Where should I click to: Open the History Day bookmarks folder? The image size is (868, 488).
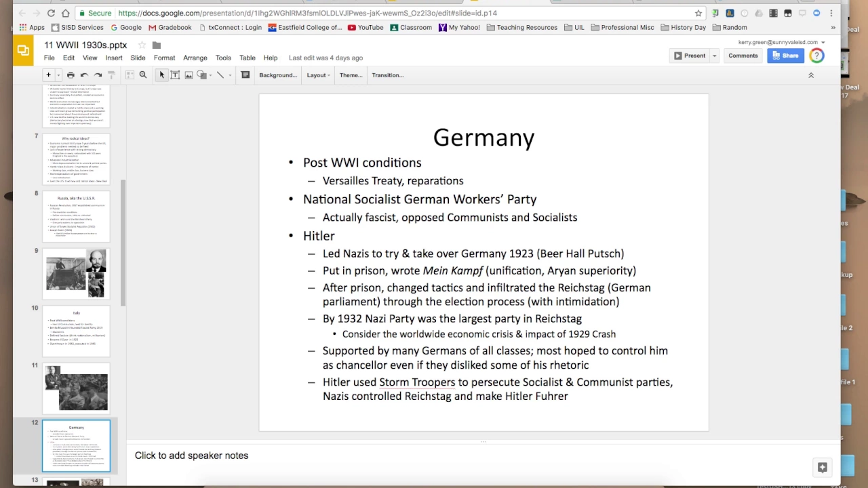683,28
